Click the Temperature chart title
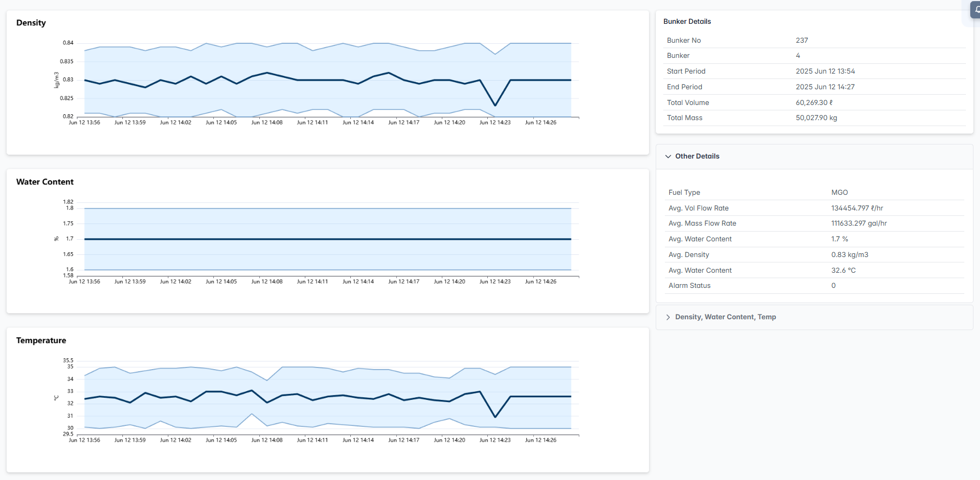The width and height of the screenshot is (980, 480). point(41,340)
